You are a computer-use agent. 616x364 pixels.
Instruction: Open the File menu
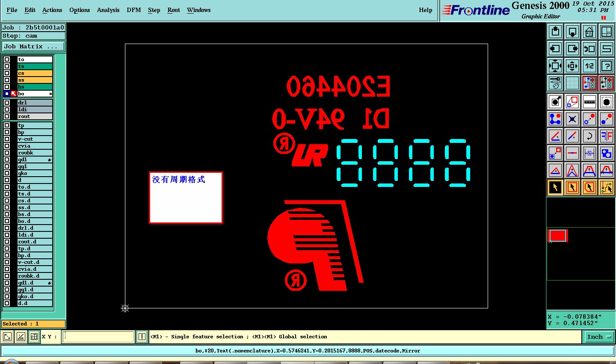(x=12, y=10)
